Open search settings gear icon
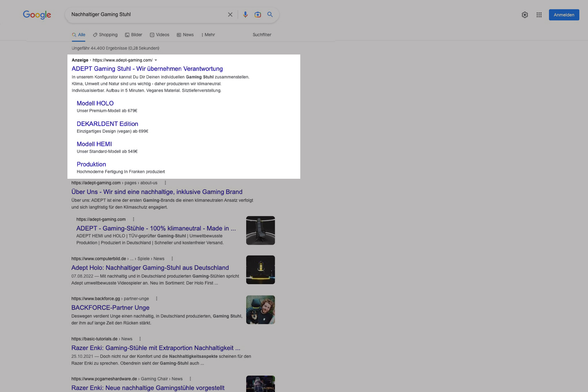588x392 pixels. click(x=525, y=15)
